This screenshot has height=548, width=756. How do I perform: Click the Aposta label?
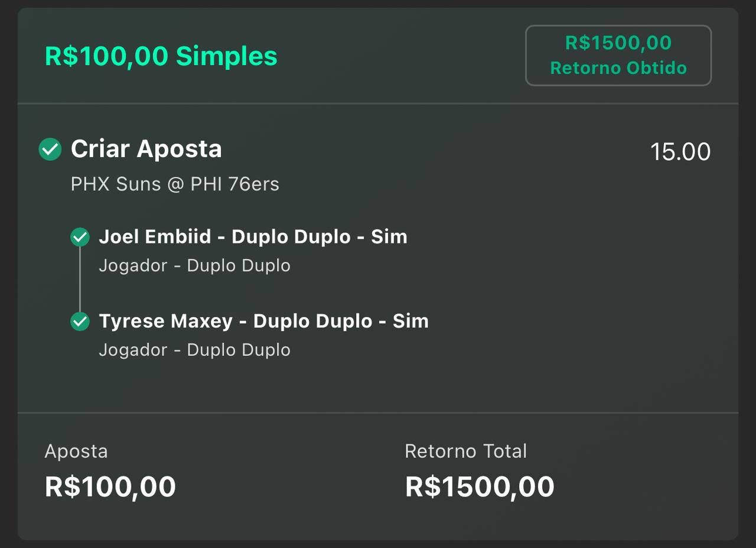click(x=76, y=452)
